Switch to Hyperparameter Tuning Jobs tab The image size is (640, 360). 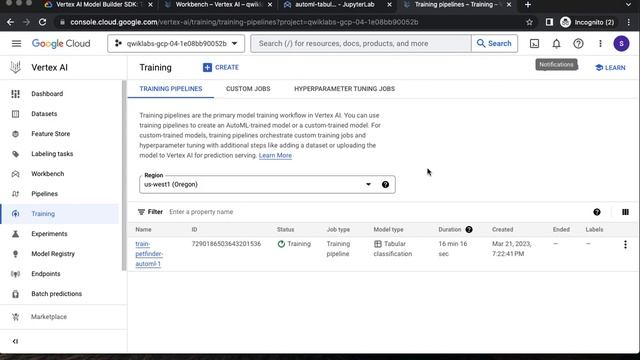pyautogui.click(x=344, y=89)
